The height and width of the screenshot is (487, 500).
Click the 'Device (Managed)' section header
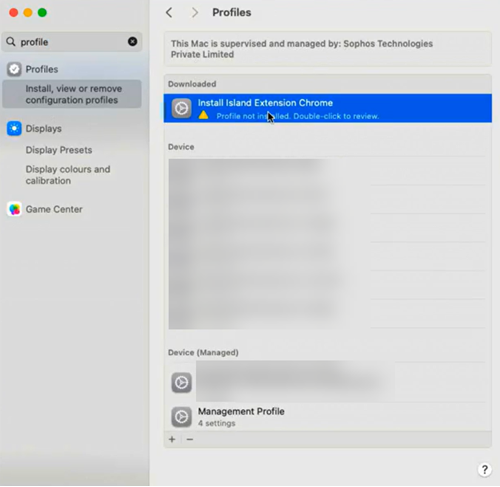click(203, 353)
